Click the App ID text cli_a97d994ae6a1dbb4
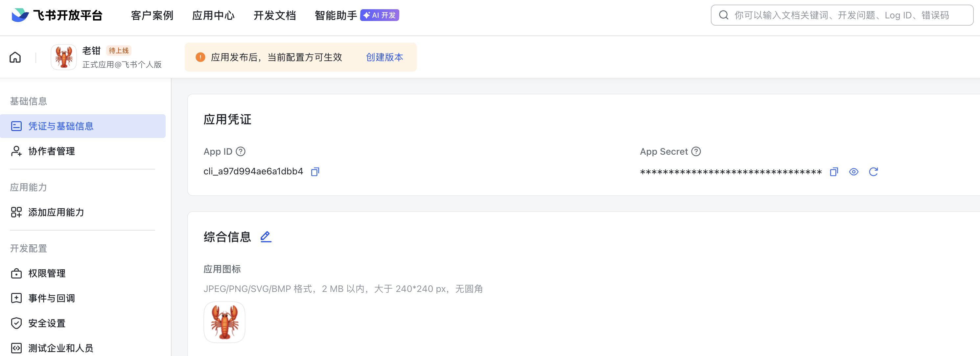980x356 pixels. (253, 171)
